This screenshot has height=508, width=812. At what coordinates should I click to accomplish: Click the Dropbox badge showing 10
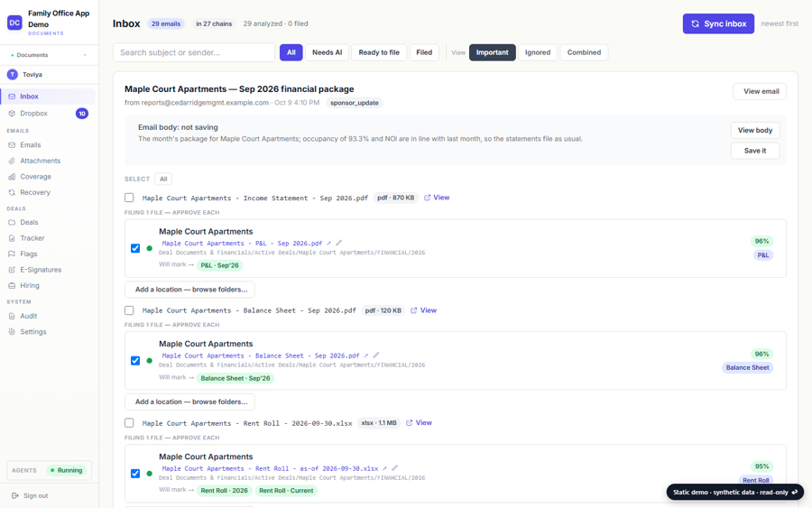pos(82,114)
